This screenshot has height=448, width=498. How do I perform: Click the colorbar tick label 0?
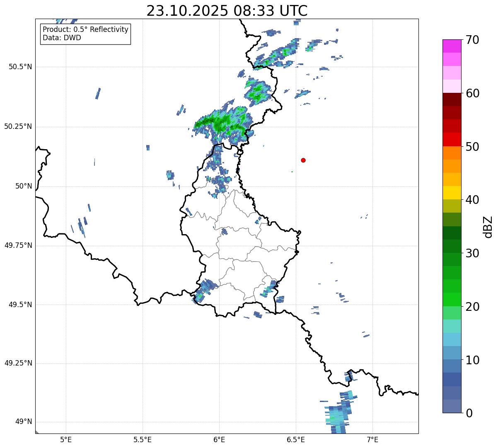point(469,413)
